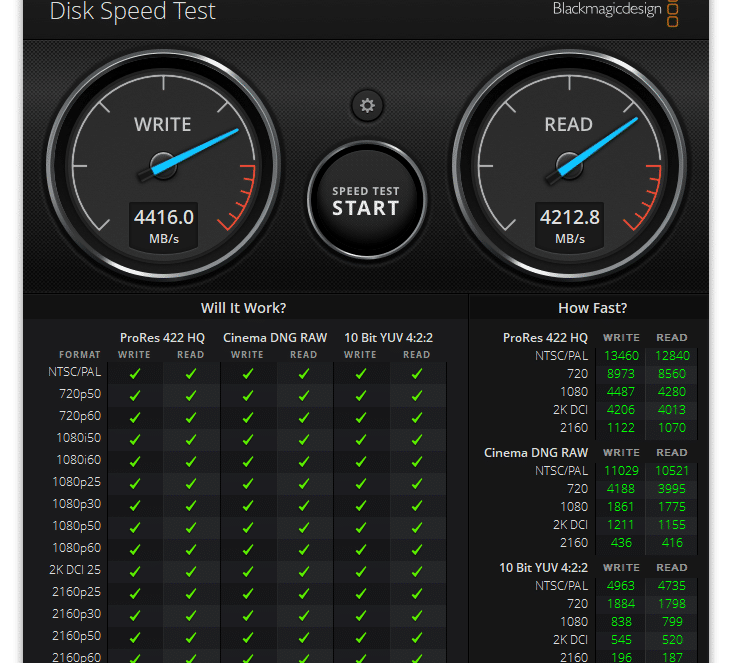Click 1080p30 10 Bit YUV write checkmark
This screenshot has height=663, width=732.
[360, 505]
